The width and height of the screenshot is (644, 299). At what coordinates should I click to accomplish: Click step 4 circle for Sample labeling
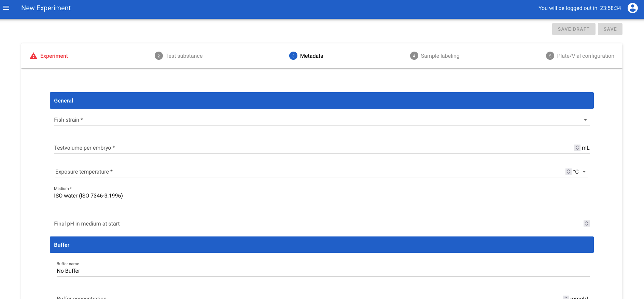coord(414,56)
